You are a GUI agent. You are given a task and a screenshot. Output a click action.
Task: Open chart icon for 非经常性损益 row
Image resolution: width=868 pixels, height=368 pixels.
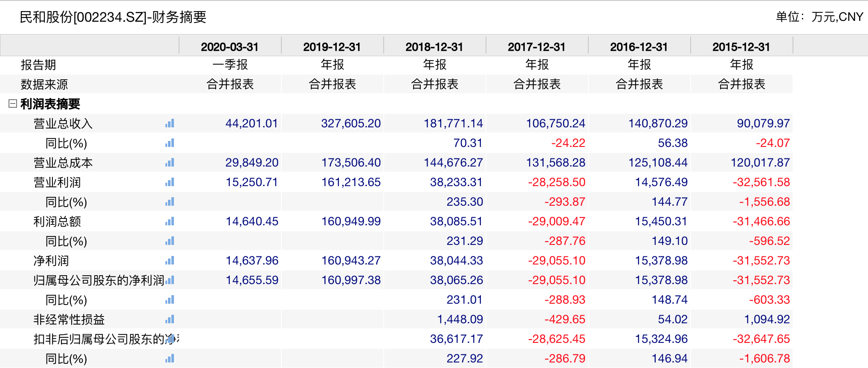point(170,319)
